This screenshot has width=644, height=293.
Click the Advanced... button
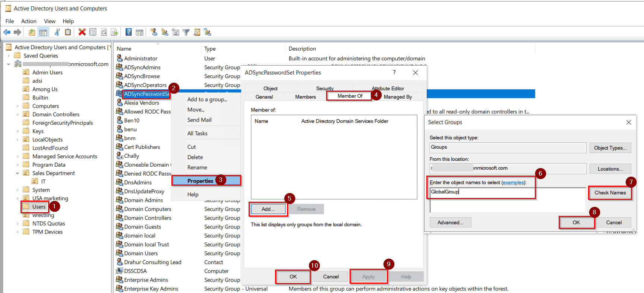click(x=450, y=223)
